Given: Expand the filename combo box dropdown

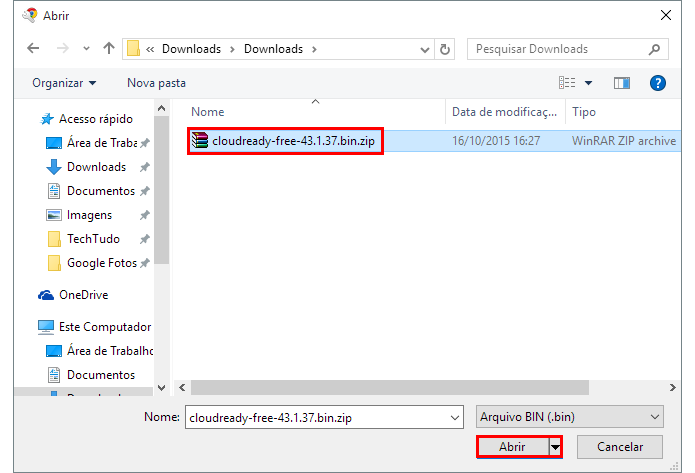Looking at the screenshot, I should click(455, 418).
